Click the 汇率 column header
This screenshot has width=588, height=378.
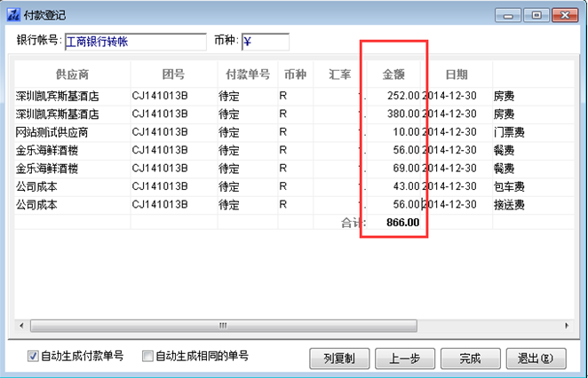pos(340,75)
